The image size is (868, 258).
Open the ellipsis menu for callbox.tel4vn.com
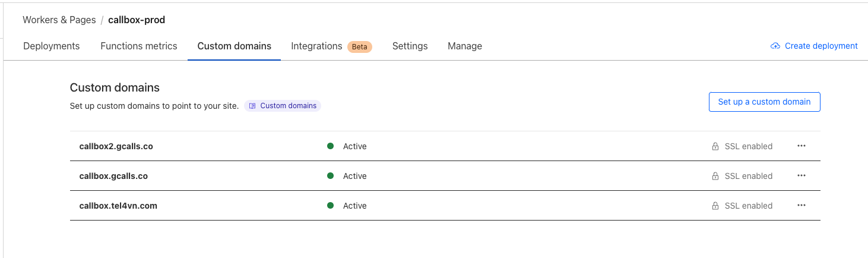click(x=802, y=206)
